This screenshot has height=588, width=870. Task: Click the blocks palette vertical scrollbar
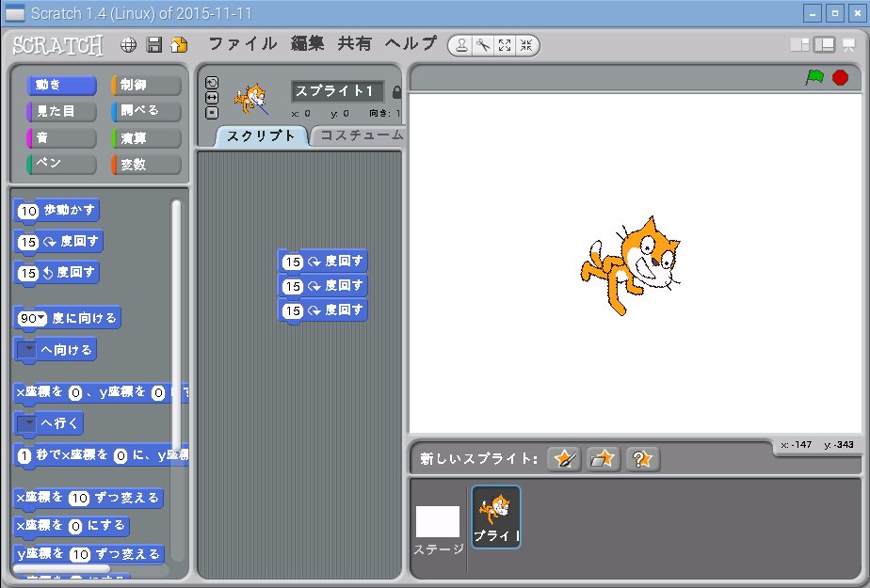[176, 325]
